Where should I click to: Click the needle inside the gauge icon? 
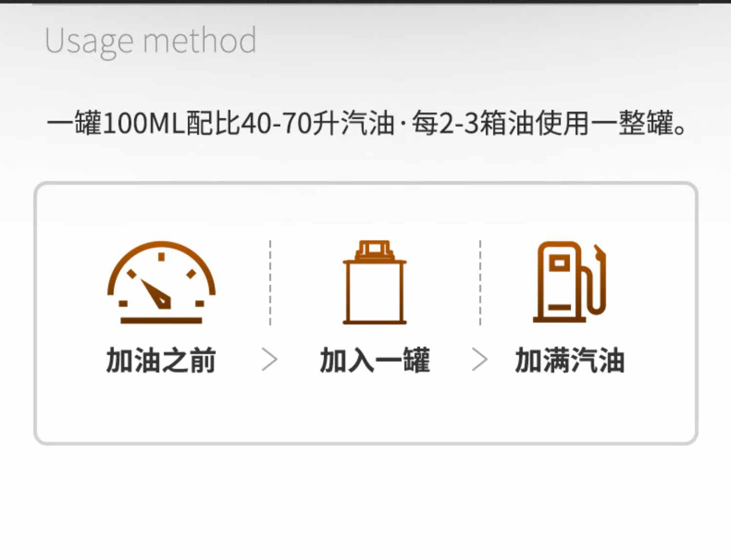pyautogui.click(x=156, y=294)
